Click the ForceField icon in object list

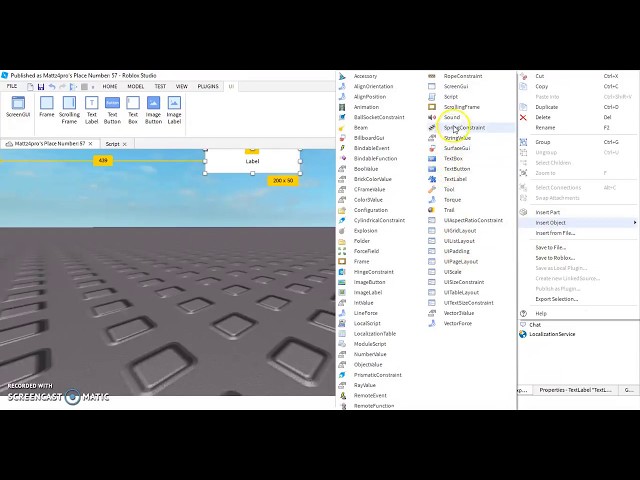(342, 251)
